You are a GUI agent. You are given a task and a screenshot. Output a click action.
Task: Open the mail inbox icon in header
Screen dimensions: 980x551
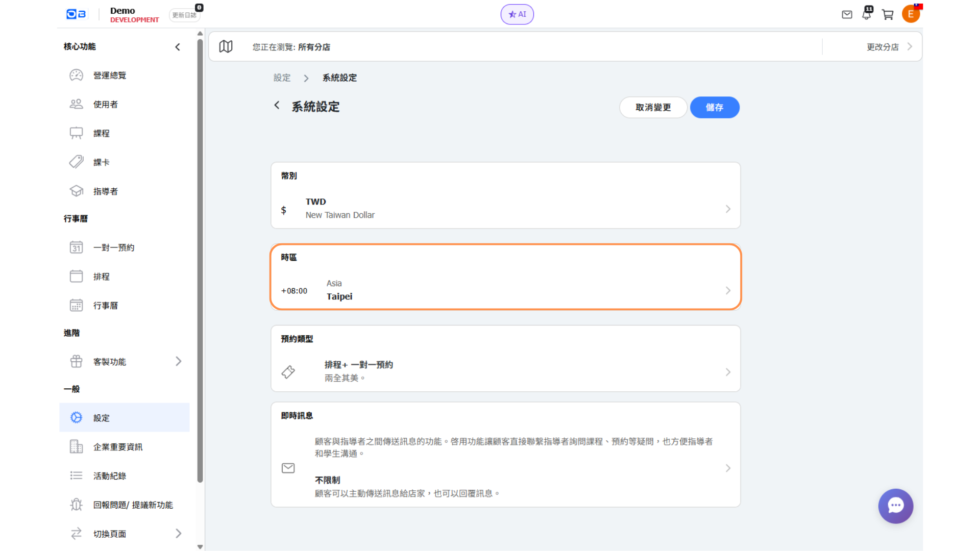point(847,15)
